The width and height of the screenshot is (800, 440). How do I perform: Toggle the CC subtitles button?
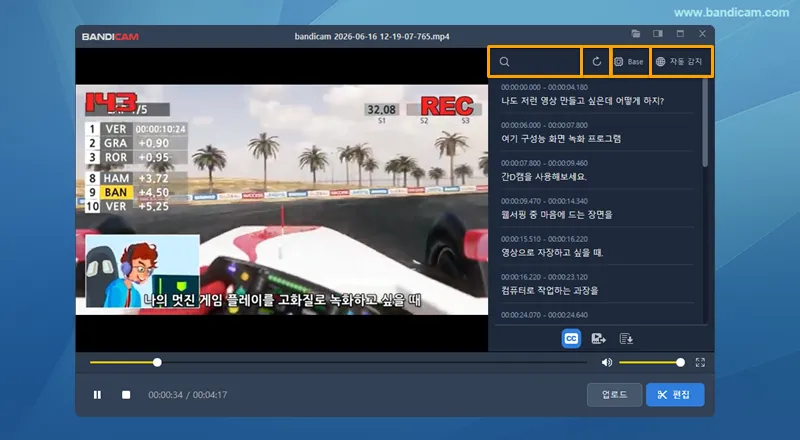pos(571,339)
